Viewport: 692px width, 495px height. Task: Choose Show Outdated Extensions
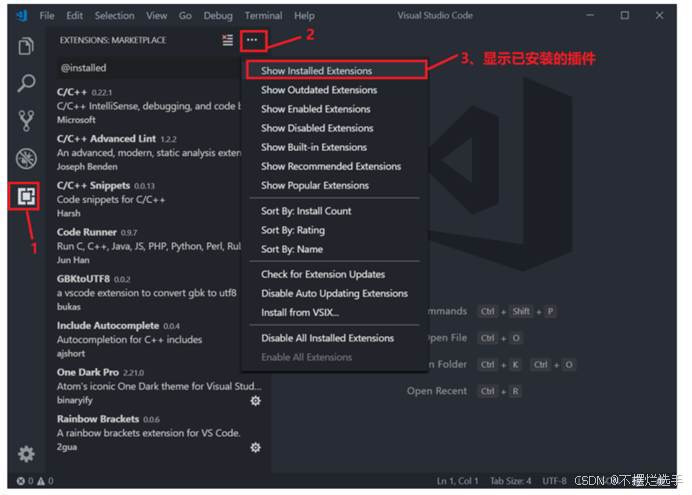coord(335,90)
